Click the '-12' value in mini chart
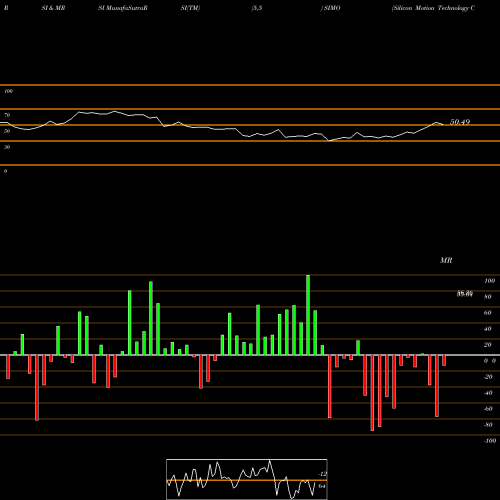The image size is (500, 500). click(322, 474)
